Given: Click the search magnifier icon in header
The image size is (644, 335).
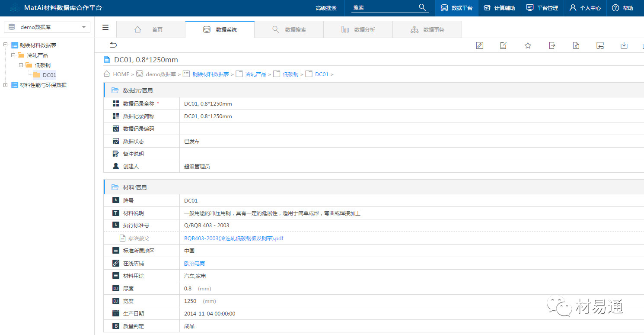Looking at the screenshot, I should point(422,8).
